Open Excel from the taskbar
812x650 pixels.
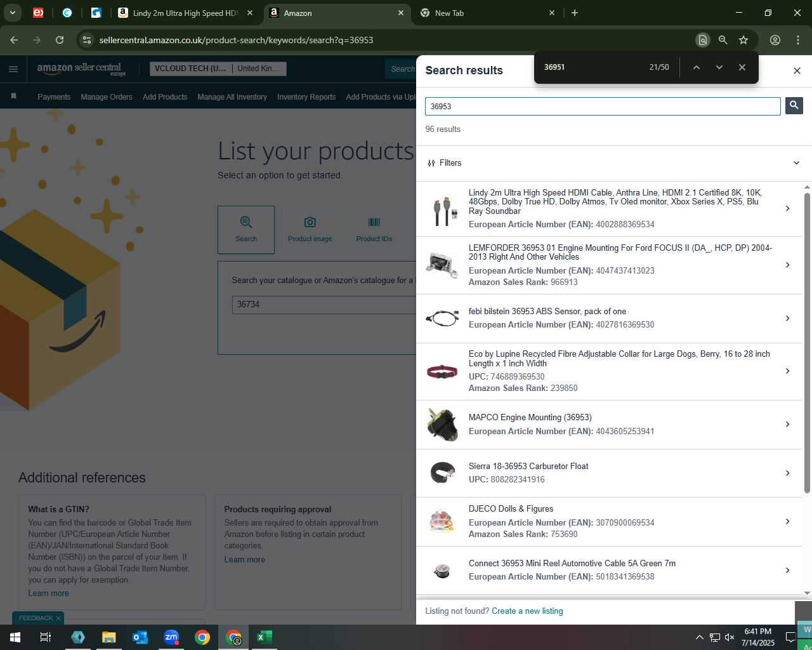[x=265, y=637]
